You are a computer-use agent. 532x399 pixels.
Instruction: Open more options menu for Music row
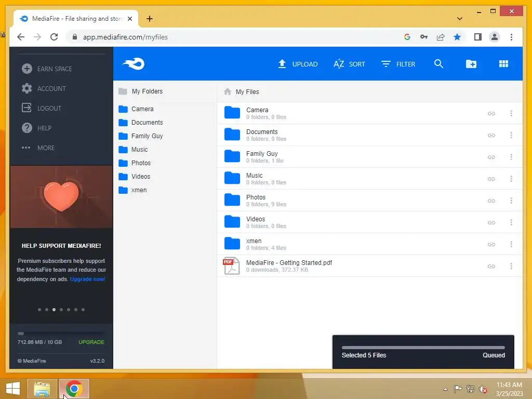tap(511, 179)
